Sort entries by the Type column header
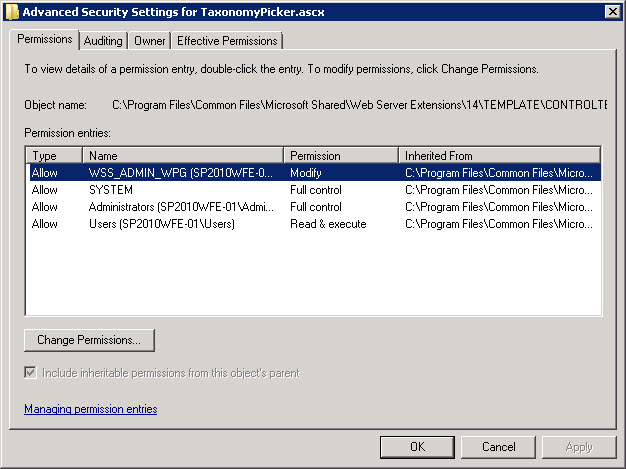 (55, 156)
